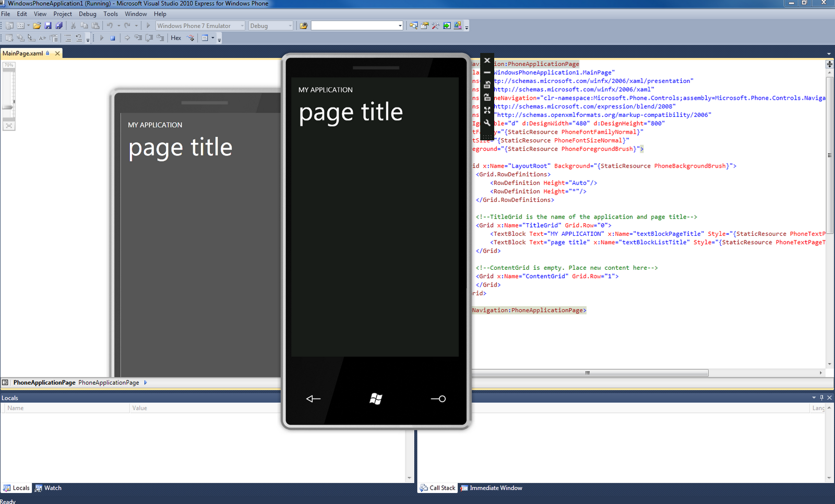The width and height of the screenshot is (835, 504).
Task: Click the Find in Files icon
Action: (303, 26)
